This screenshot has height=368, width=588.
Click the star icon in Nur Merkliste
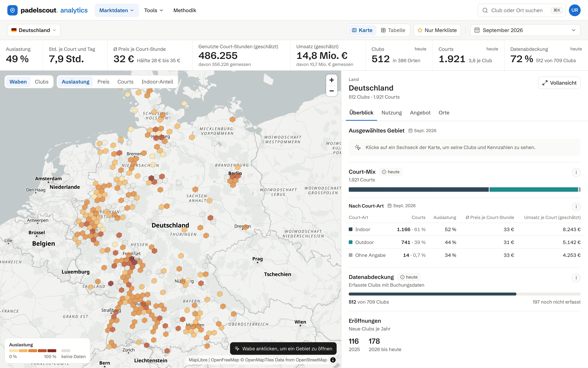pyautogui.click(x=420, y=30)
